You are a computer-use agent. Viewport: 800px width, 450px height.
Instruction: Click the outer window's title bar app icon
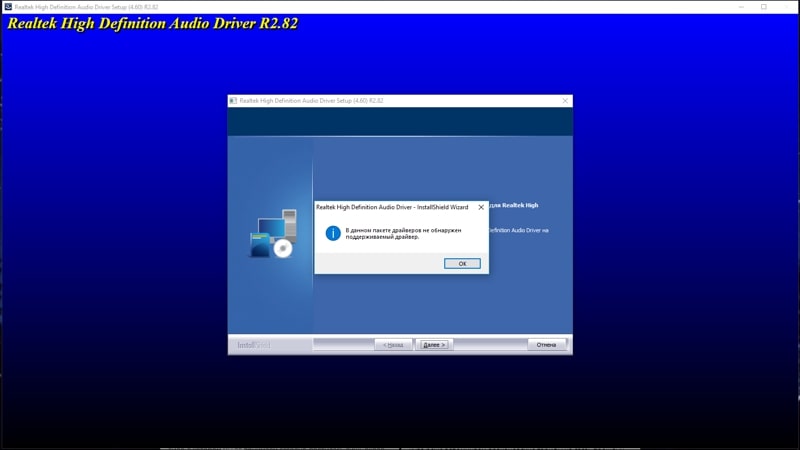coord(8,7)
